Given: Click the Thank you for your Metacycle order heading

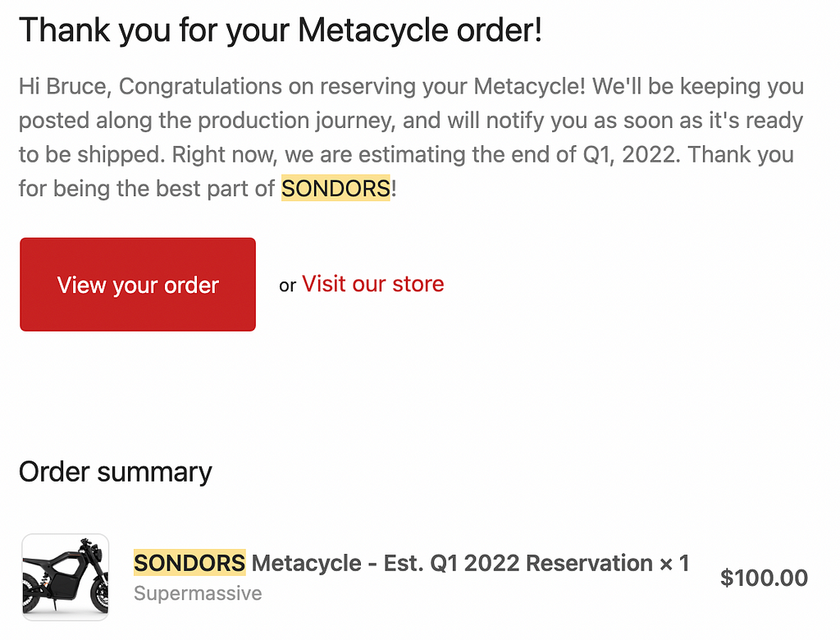Looking at the screenshot, I should [281, 31].
